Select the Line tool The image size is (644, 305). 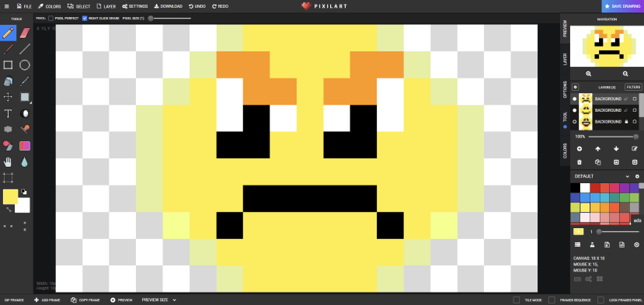coord(25,49)
